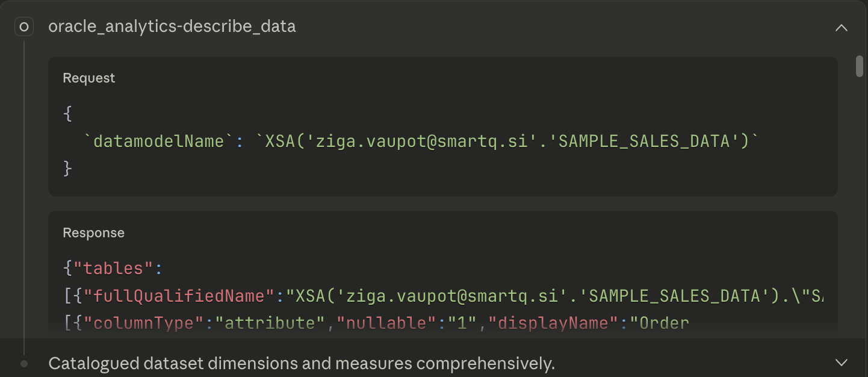Collapse the oracle_analytics-describe_data tool call
This screenshot has width=868, height=377.
(842, 27)
